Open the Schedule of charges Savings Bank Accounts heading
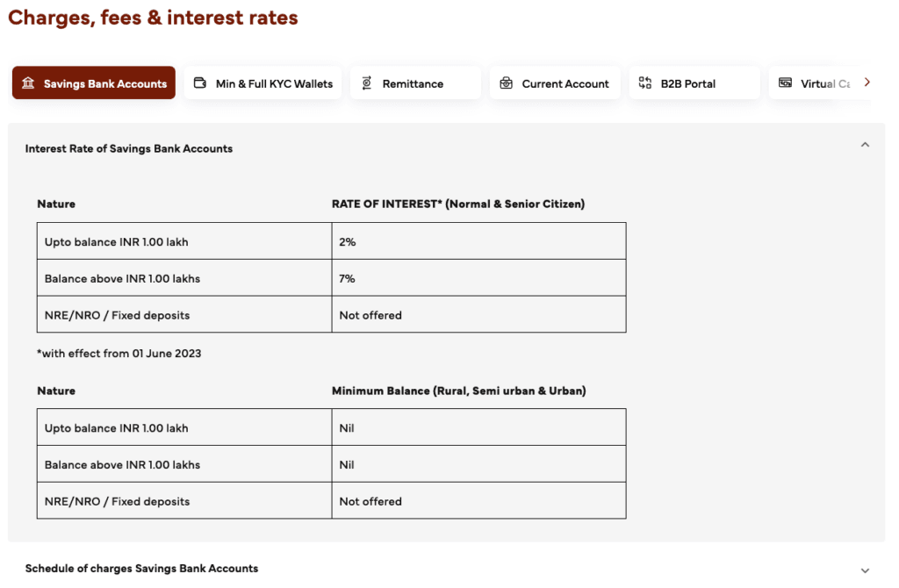Screen dimensions: 899x588 click(x=141, y=569)
